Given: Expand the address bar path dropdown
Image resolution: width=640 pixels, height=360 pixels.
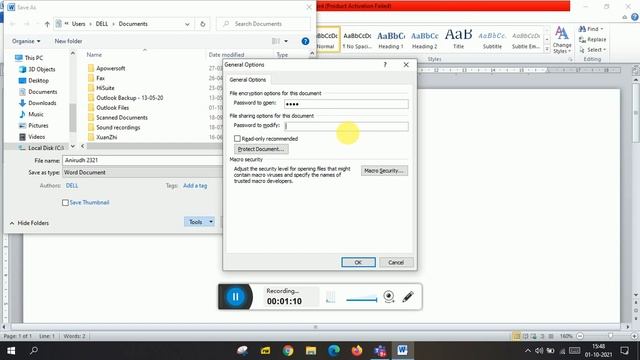Looking at the screenshot, I should (187, 24).
